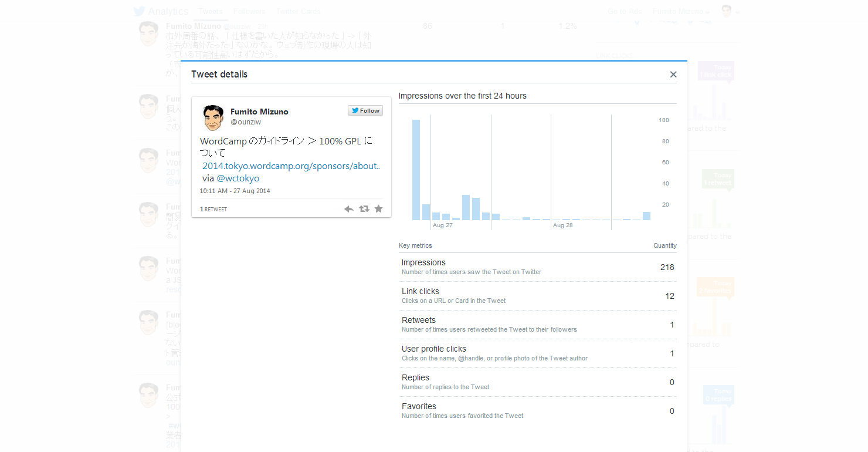This screenshot has height=452, width=868.
Task: Open the tweet timestamp 10:11 AM - 27 Aug 2014
Action: 235,191
